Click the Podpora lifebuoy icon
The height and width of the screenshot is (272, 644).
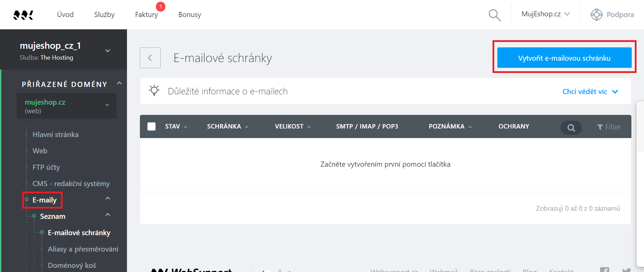coord(596,15)
